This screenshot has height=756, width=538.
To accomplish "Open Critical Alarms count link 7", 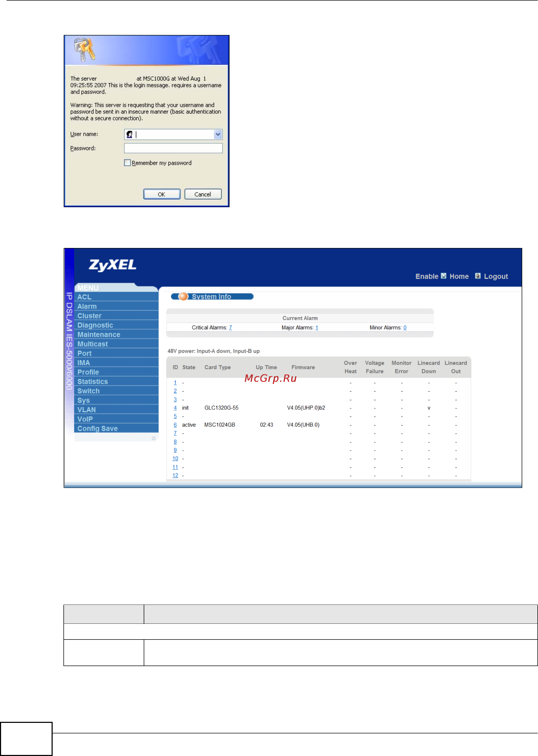I will [230, 327].
